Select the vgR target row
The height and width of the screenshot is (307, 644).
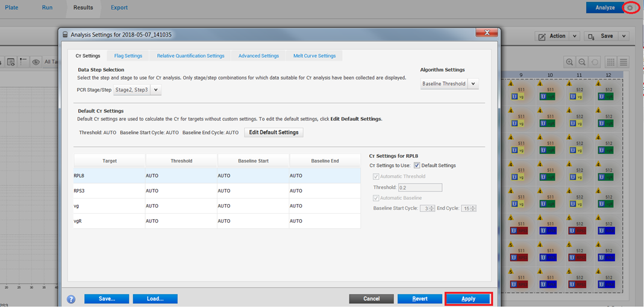point(217,221)
